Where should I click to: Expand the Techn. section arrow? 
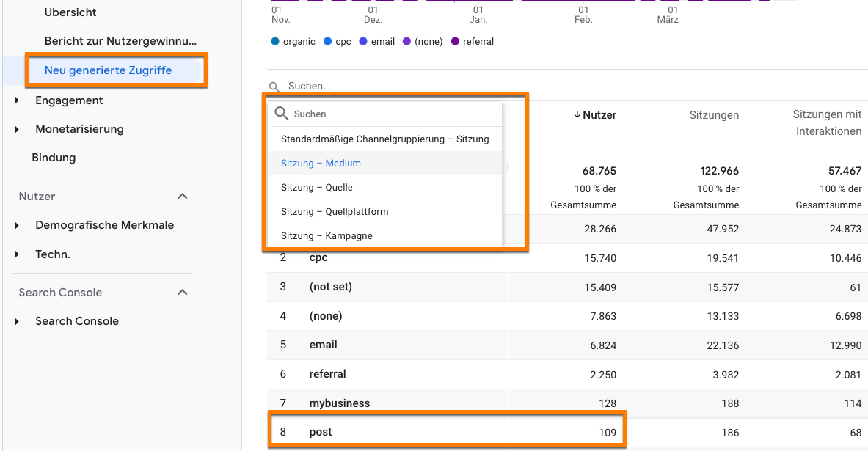click(x=17, y=254)
